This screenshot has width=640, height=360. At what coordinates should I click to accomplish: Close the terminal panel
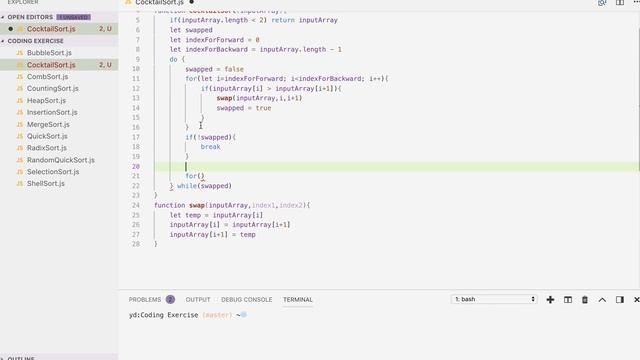tap(636, 300)
